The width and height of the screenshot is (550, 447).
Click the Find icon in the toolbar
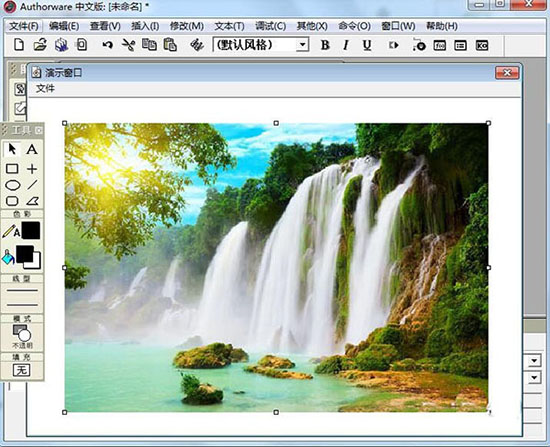pyautogui.click(x=197, y=45)
